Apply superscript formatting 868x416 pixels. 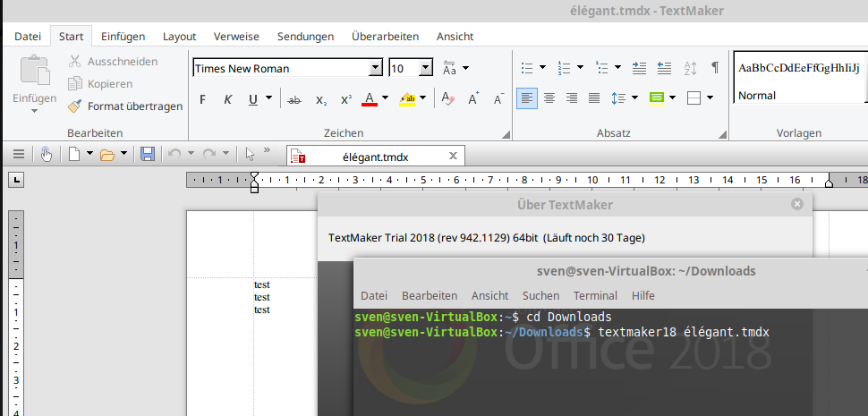(346, 99)
